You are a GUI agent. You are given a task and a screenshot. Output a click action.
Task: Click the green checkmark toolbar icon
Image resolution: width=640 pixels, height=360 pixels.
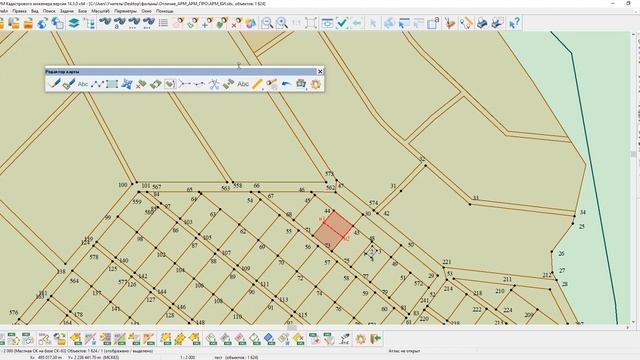342,23
